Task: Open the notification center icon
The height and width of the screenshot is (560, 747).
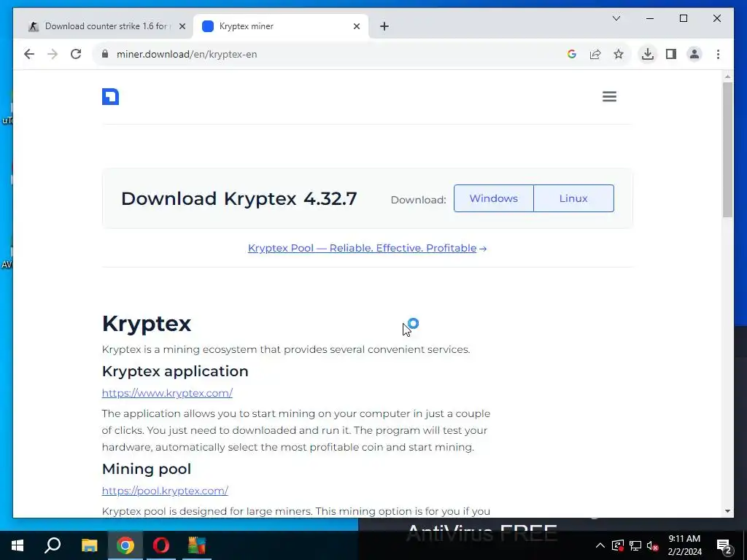Action: [x=724, y=545]
